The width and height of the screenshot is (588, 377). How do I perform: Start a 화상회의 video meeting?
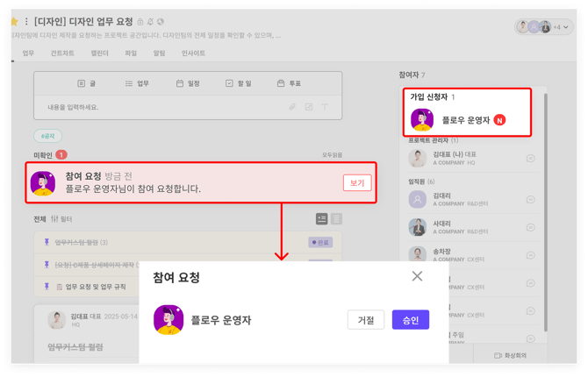[x=510, y=354]
